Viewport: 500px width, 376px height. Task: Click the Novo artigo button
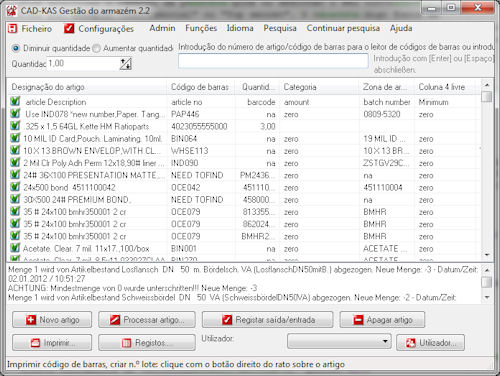tap(52, 320)
